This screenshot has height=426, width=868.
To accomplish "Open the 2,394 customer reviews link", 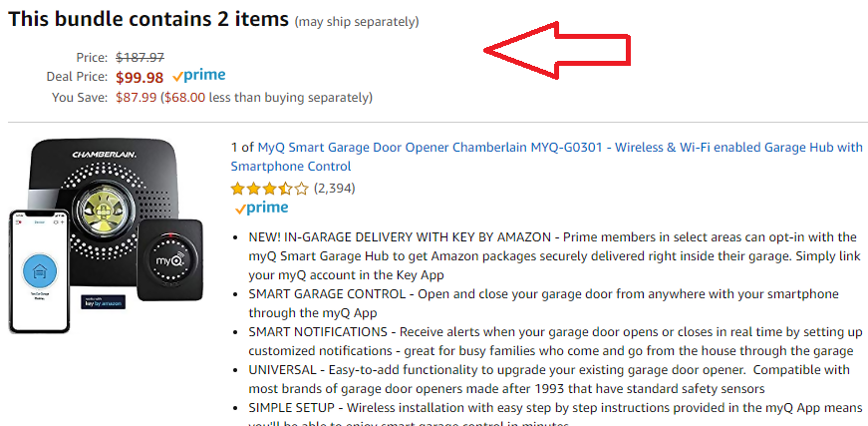I will point(335,189).
